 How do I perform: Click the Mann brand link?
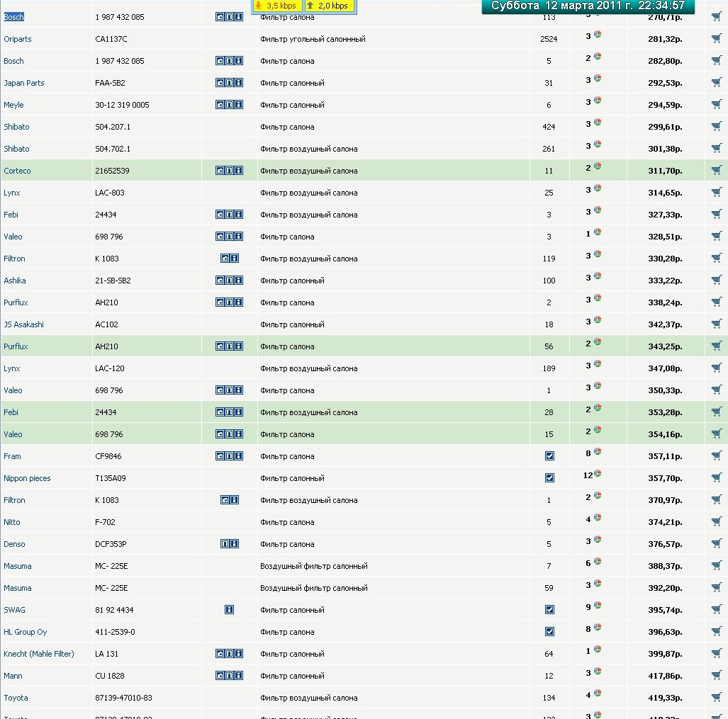coord(13,675)
